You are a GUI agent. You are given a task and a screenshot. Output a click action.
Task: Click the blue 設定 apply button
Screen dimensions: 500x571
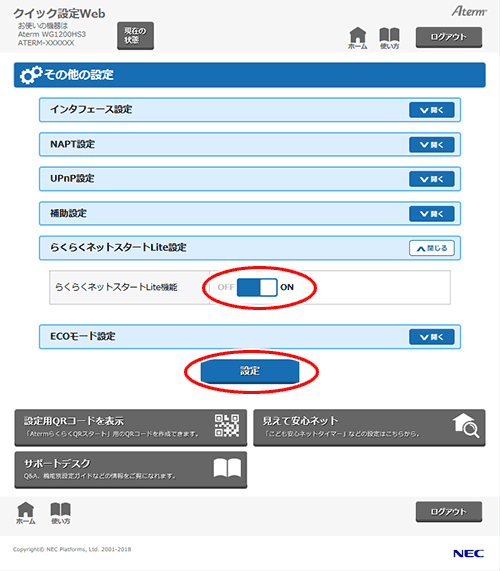250,371
